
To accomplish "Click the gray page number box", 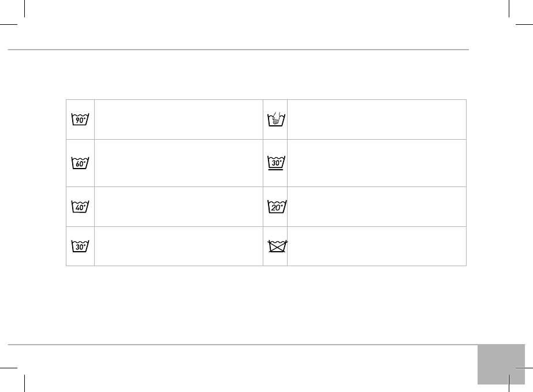I will 501,364.
